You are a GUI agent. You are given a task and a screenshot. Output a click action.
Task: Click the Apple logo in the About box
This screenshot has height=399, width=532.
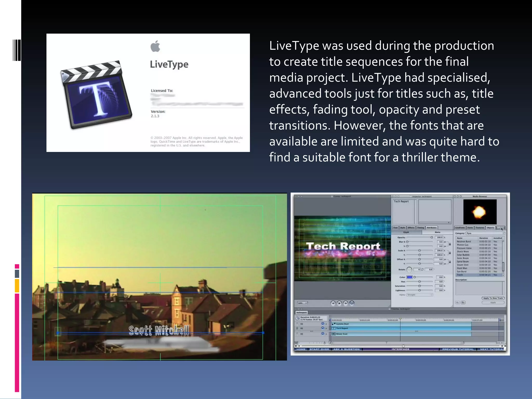(155, 46)
